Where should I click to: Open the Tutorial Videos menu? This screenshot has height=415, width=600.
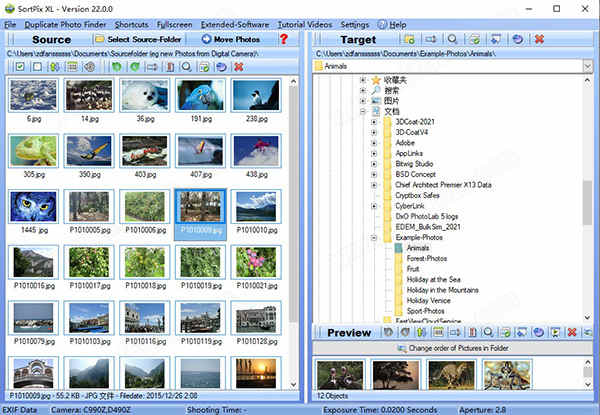(x=305, y=25)
